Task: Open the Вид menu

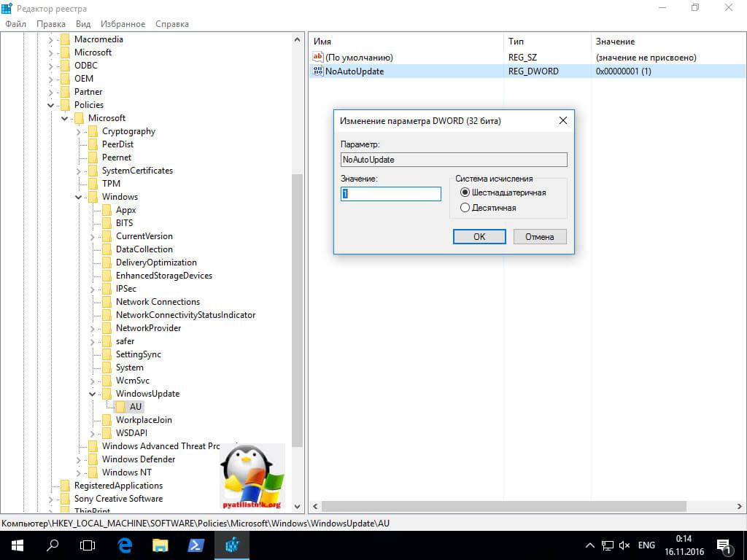Action: click(83, 24)
